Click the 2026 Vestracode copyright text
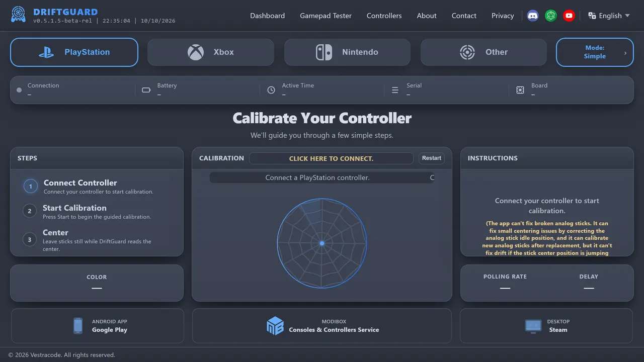Image resolution: width=644 pixels, height=362 pixels. [62, 355]
